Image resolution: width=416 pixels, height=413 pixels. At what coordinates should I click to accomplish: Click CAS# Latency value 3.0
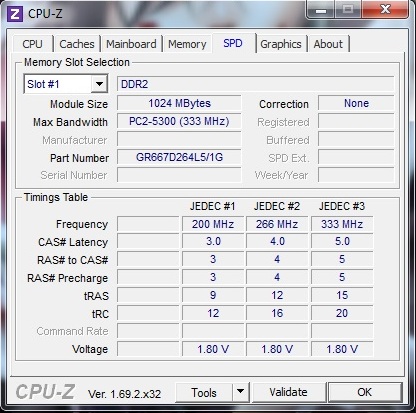coord(213,241)
